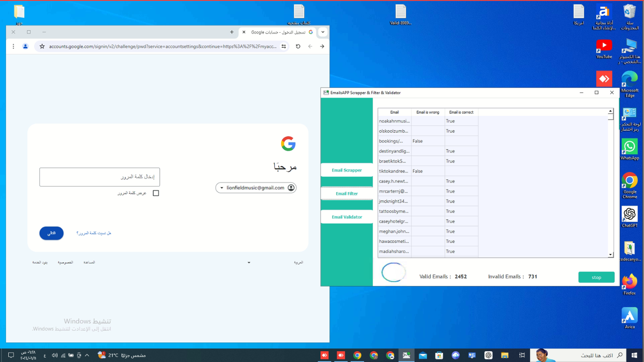The height and width of the screenshot is (362, 644).
Task: Open Chrome three-dot menu
Action: [14, 46]
